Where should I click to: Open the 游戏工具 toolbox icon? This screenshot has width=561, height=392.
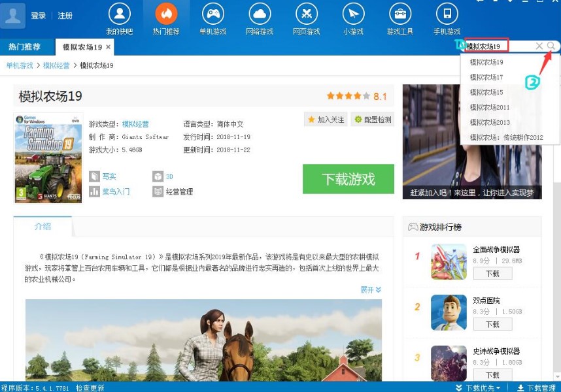coord(399,14)
